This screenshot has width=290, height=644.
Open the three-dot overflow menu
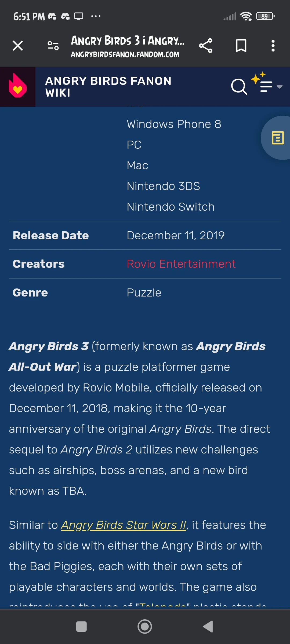pos(273,46)
